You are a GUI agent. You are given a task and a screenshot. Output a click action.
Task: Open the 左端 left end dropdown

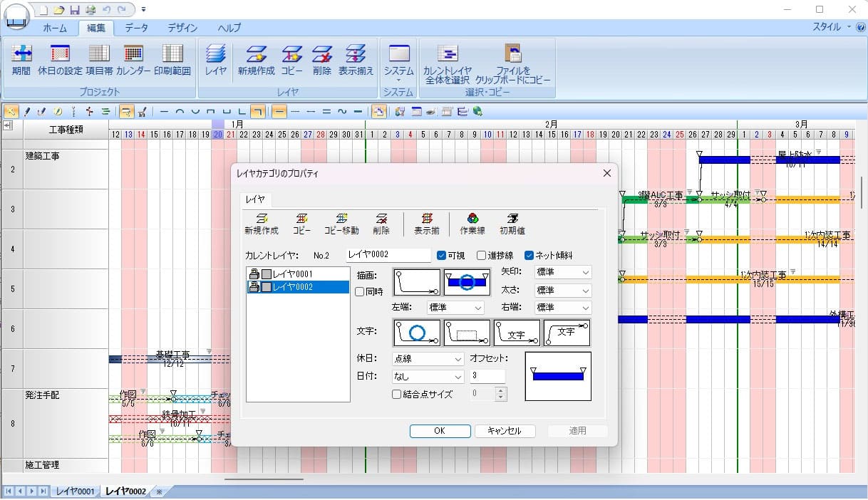(455, 308)
